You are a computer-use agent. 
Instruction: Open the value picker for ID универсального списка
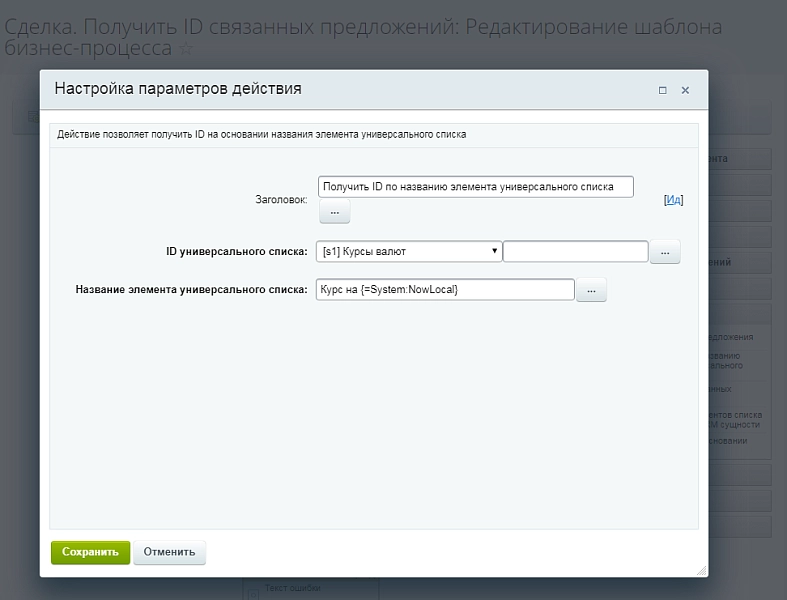click(x=665, y=252)
